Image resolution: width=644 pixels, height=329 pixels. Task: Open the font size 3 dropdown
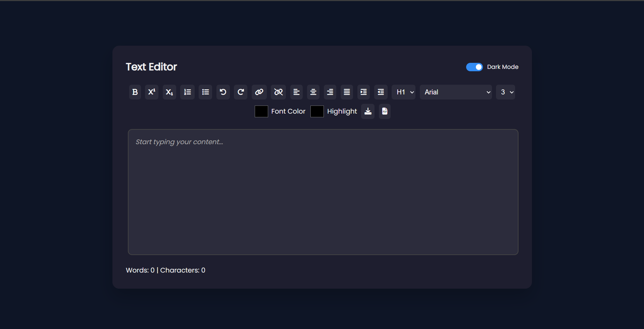pyautogui.click(x=505, y=92)
